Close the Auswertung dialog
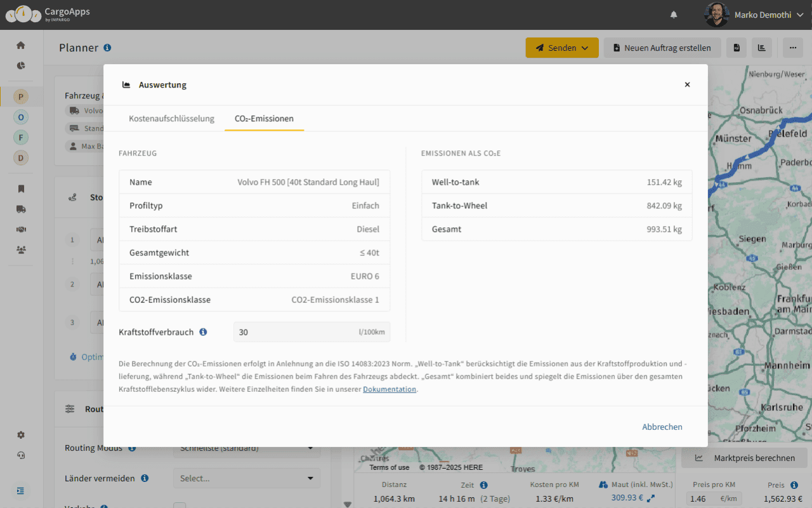This screenshot has height=508, width=812. pyautogui.click(x=687, y=84)
